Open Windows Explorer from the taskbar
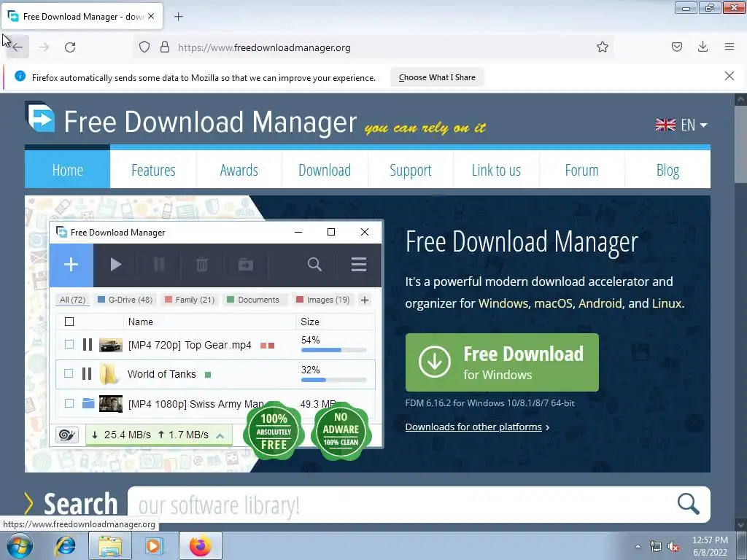Viewport: 747px width, 560px height. click(x=110, y=545)
